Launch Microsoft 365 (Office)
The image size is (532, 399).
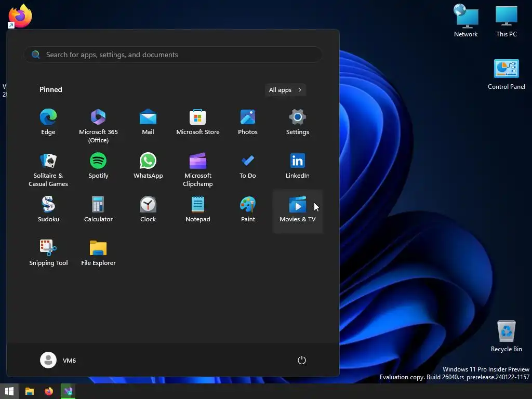[x=98, y=126]
